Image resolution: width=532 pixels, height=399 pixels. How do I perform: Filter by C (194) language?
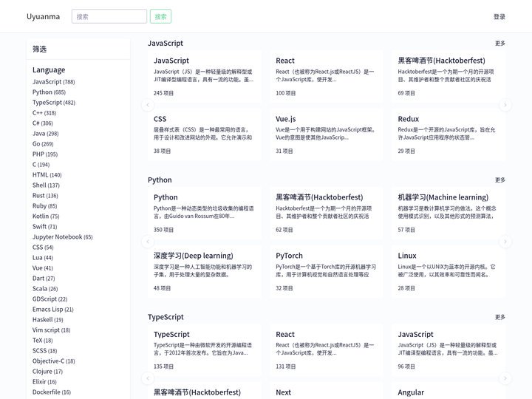coord(41,165)
